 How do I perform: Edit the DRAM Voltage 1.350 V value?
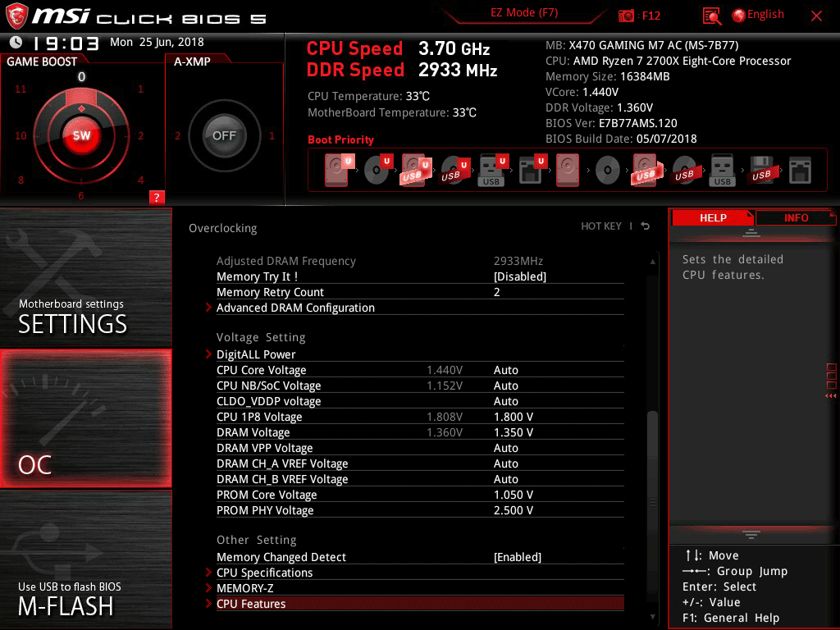pyautogui.click(x=514, y=432)
